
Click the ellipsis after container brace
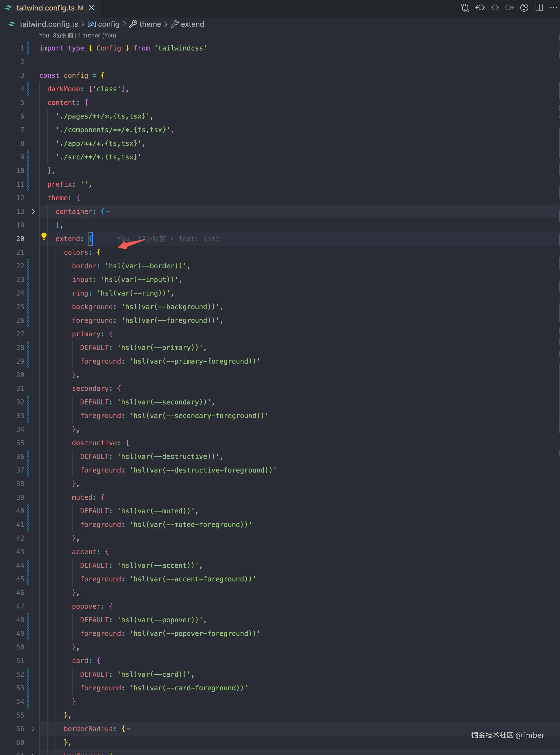click(108, 212)
